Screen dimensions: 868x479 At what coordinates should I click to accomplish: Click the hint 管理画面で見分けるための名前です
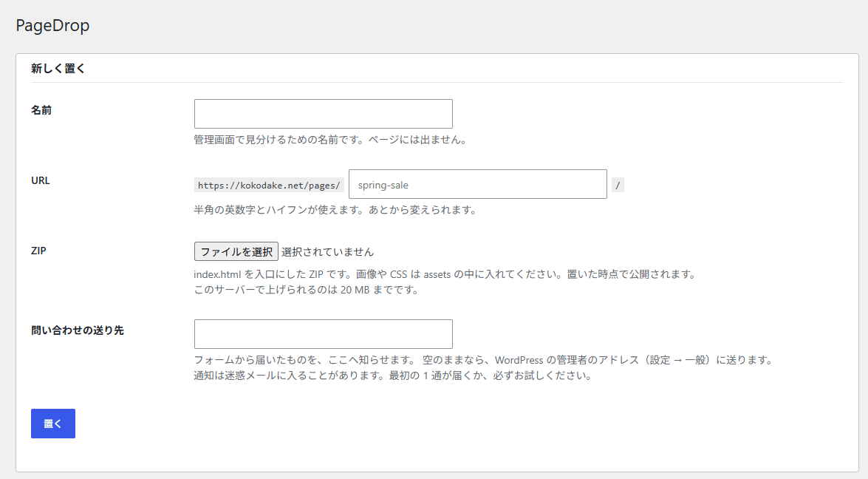click(332, 140)
